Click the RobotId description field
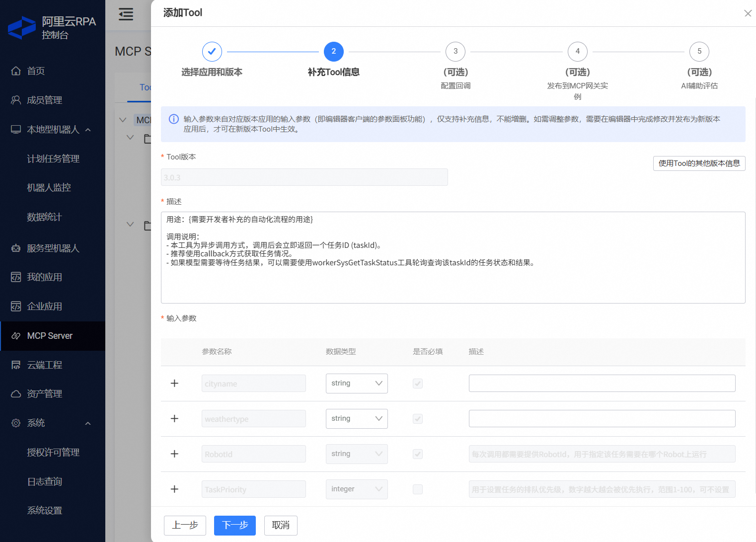Screen dimensions: 756x542 coord(602,454)
